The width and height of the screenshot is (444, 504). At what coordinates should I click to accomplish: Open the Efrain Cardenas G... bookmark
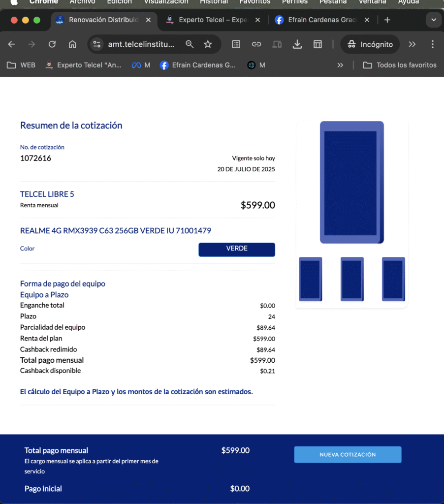pyautogui.click(x=198, y=65)
